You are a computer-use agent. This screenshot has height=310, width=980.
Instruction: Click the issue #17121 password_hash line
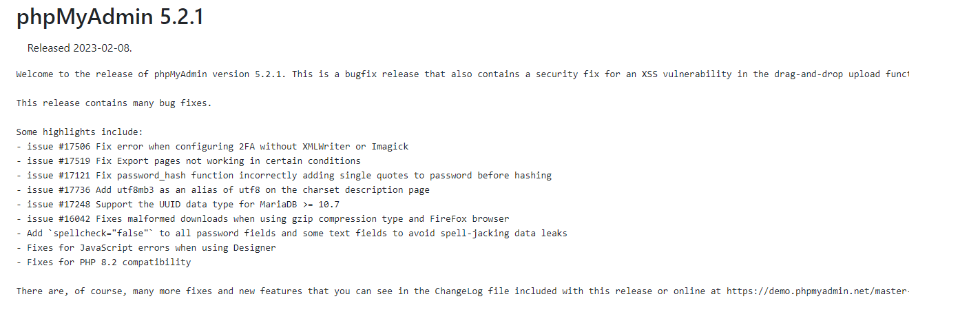(x=284, y=176)
